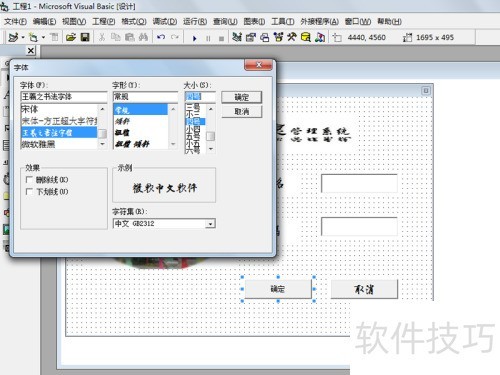Click the upper text box on the form
Image resolution: width=500 pixels, height=375 pixels.
(359, 183)
